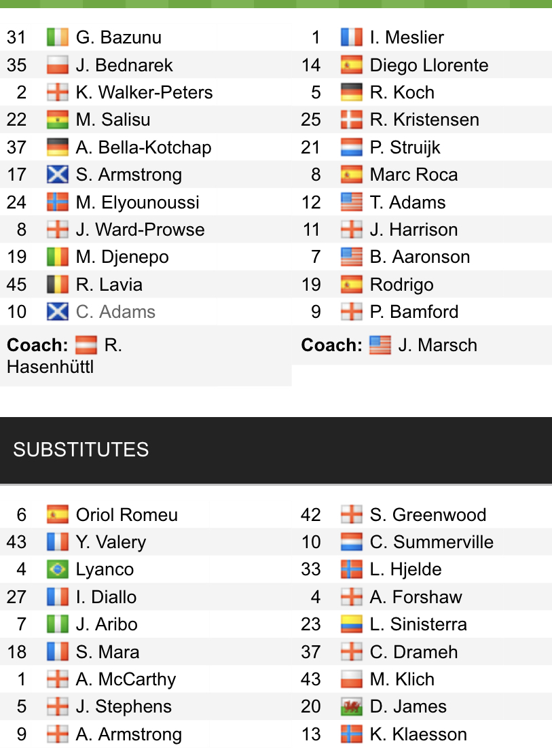Image resolution: width=552 pixels, height=756 pixels.
Task: Click the Norway flag beside M. Elyounoussi
Action: (58, 202)
